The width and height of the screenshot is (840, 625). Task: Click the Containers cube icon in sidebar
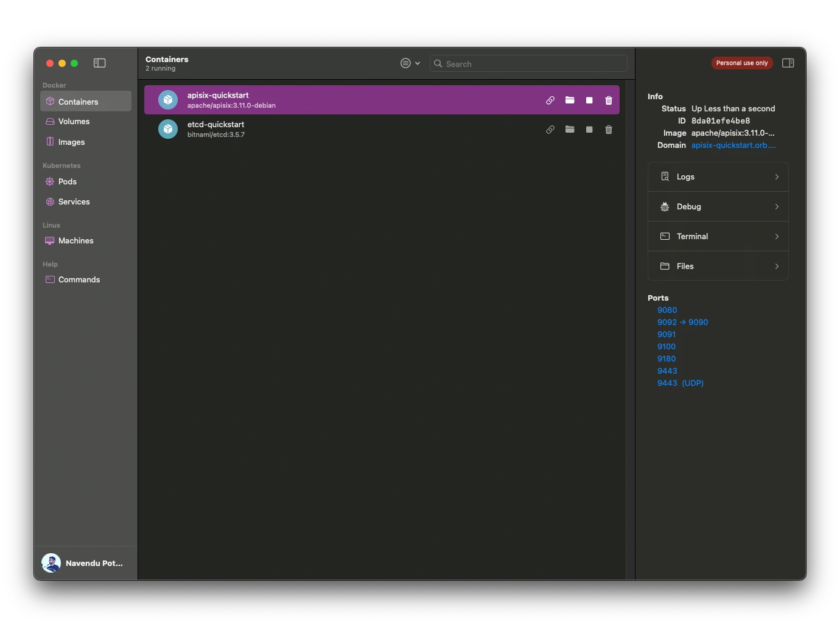pyautogui.click(x=50, y=102)
